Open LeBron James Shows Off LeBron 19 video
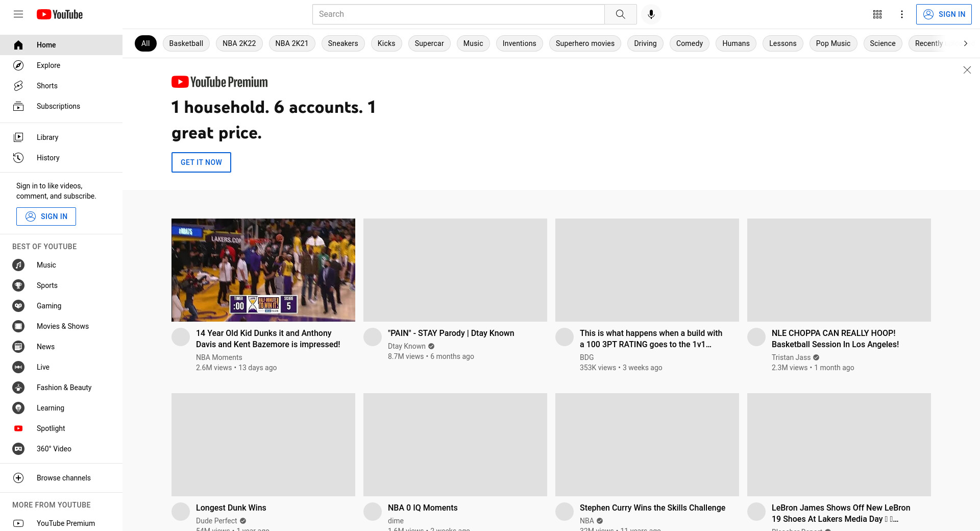Image resolution: width=980 pixels, height=531 pixels. point(841,513)
